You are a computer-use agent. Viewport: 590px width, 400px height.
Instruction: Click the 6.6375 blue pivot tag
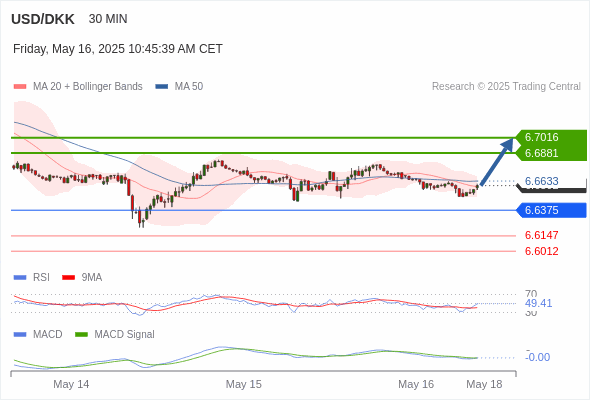click(551, 210)
